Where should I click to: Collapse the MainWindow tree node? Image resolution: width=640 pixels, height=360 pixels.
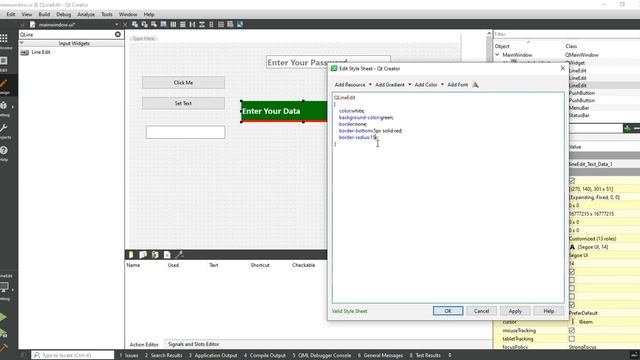(x=497, y=55)
